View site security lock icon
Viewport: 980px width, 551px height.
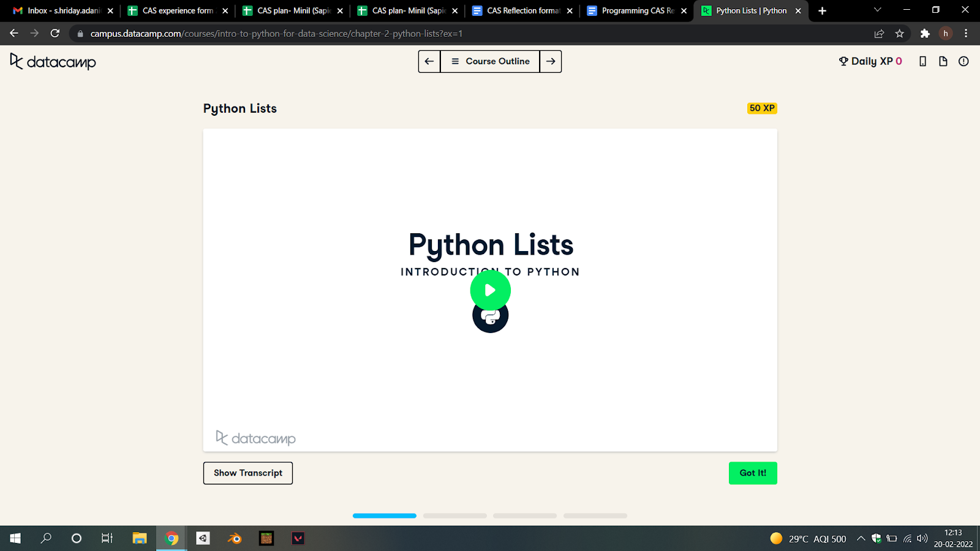(x=80, y=34)
